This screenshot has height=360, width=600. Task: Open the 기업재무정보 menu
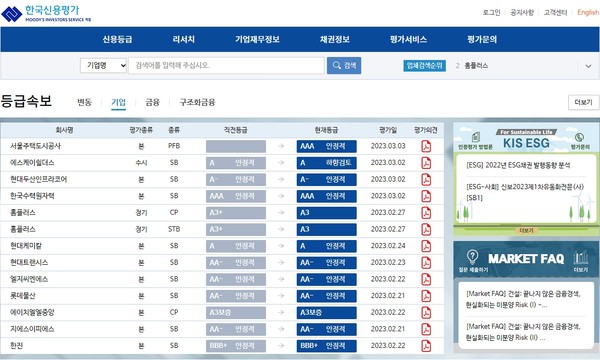257,39
